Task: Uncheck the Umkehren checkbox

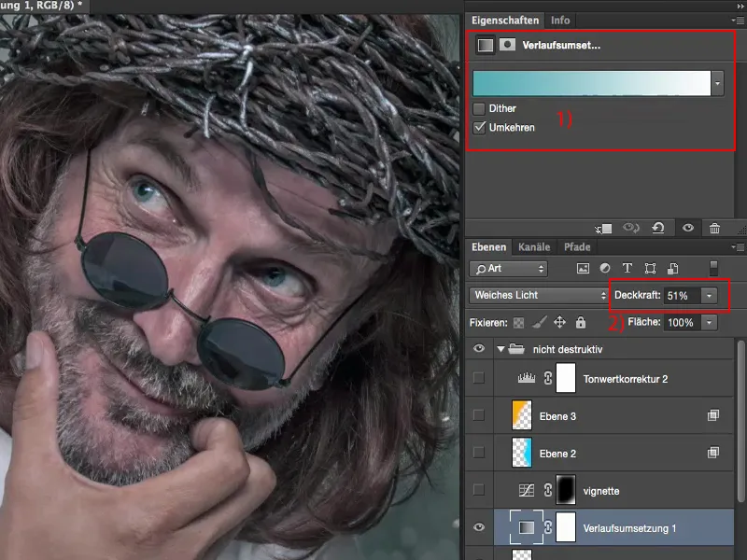Action: 479,127
